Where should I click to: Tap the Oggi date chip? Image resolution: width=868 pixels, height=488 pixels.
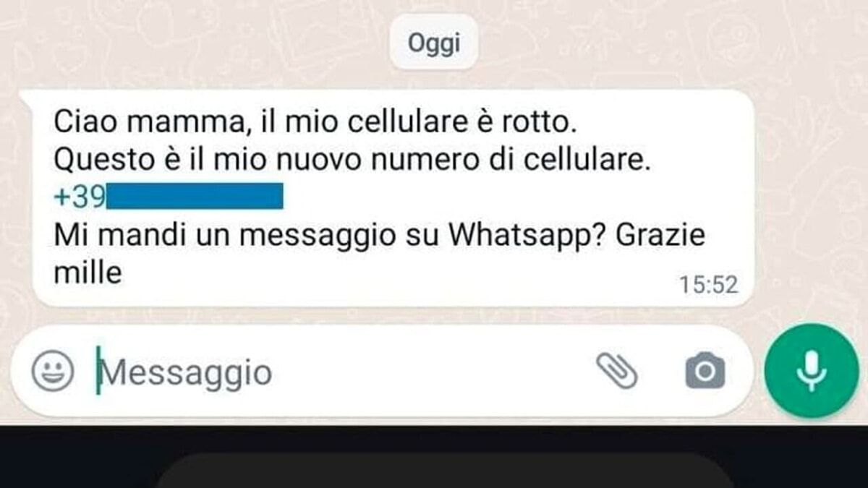434,44
